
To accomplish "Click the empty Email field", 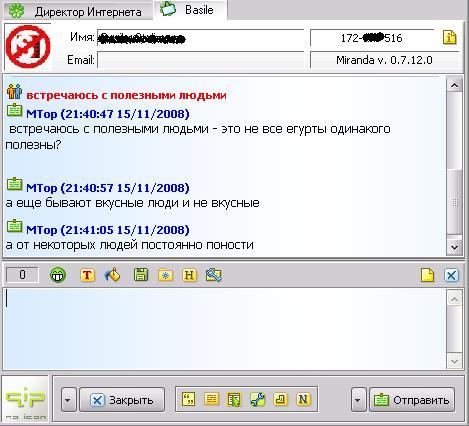I will 200,60.
